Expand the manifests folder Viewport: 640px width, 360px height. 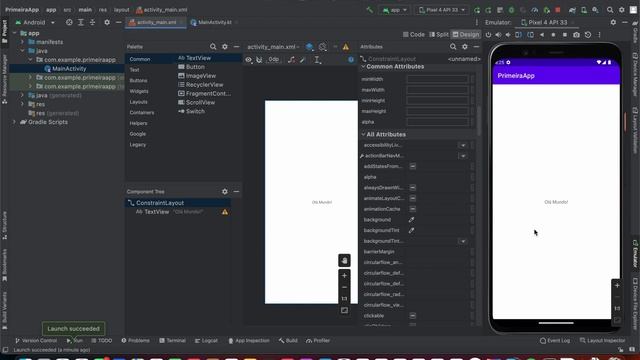point(22,42)
